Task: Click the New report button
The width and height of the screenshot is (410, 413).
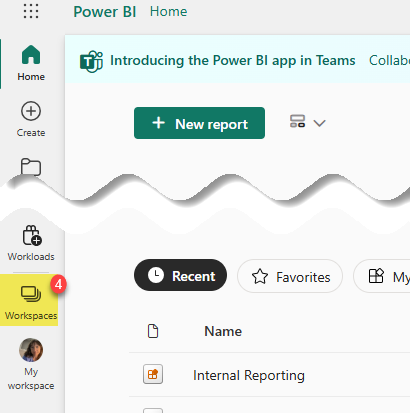Action: pyautogui.click(x=199, y=123)
